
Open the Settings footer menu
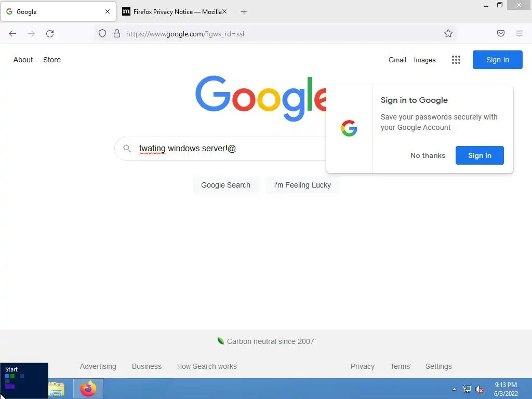click(438, 366)
